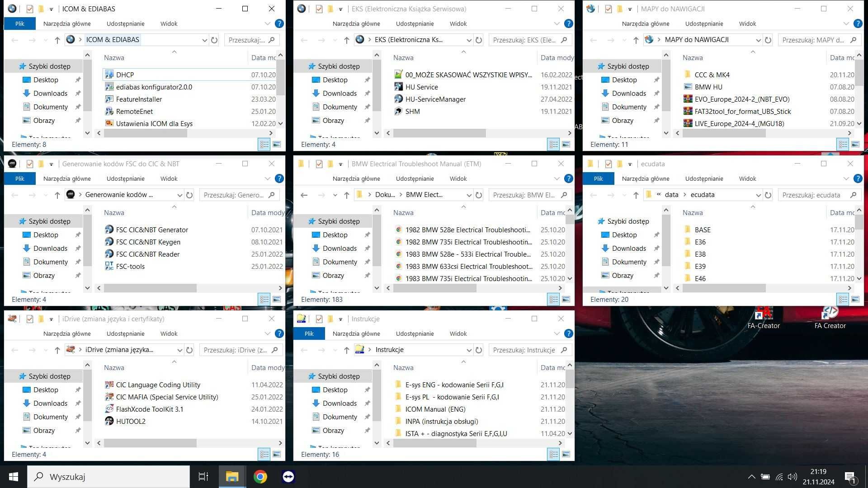This screenshot has width=868, height=488.
Task: Open ediabas konfigurator2.0.0 icon
Action: [109, 87]
